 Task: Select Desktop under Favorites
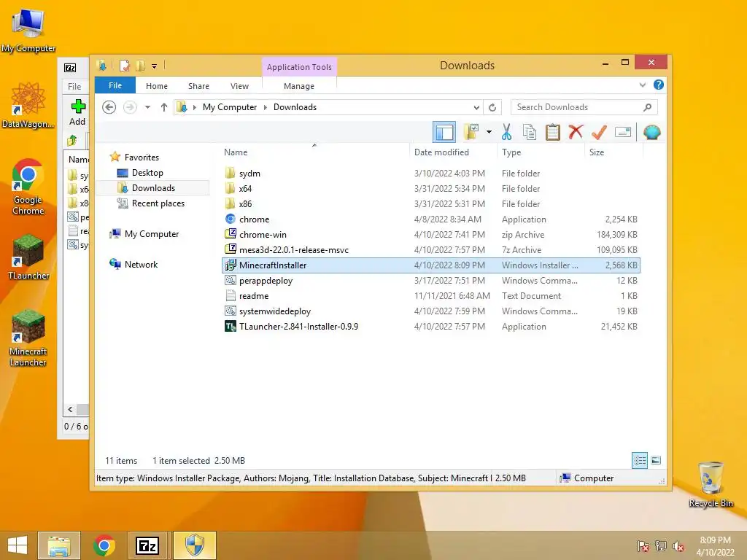click(x=147, y=173)
